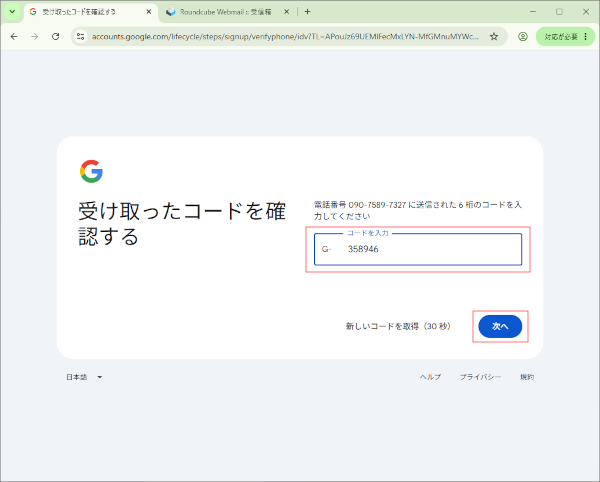Click the browser back arrow
600x482 pixels.
(x=14, y=36)
